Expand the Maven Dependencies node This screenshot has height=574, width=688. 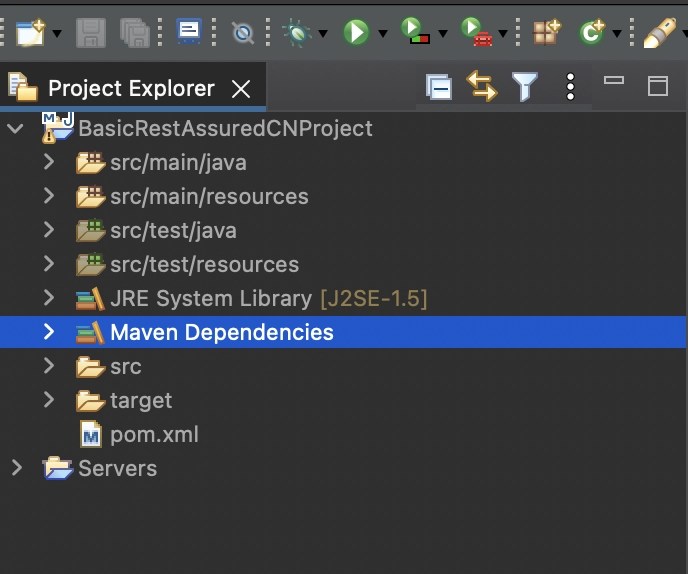49,331
